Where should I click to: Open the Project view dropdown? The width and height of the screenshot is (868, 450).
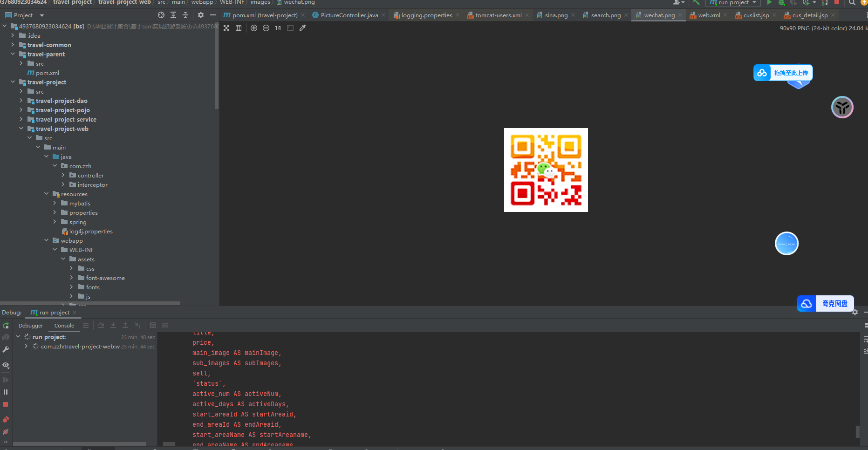click(42, 15)
